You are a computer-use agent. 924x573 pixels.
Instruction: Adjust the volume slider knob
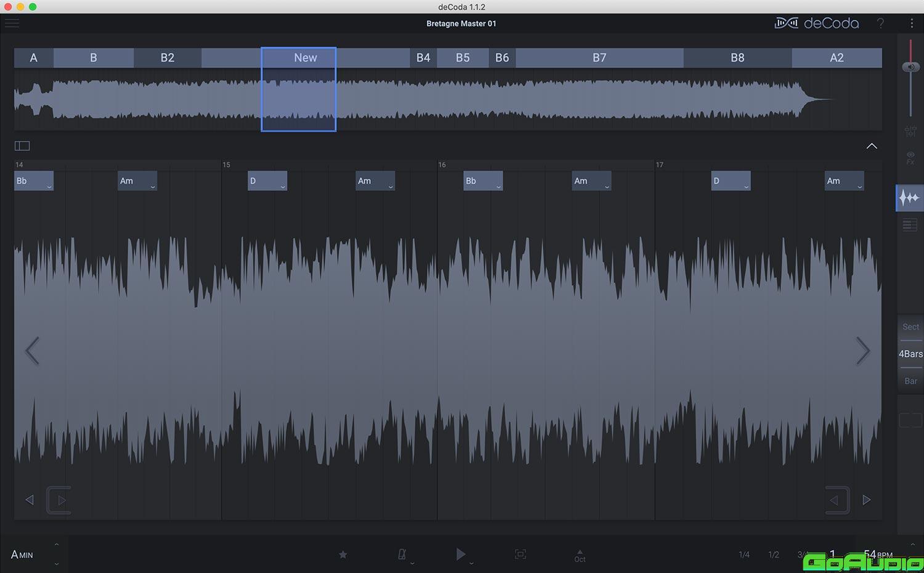tap(910, 67)
